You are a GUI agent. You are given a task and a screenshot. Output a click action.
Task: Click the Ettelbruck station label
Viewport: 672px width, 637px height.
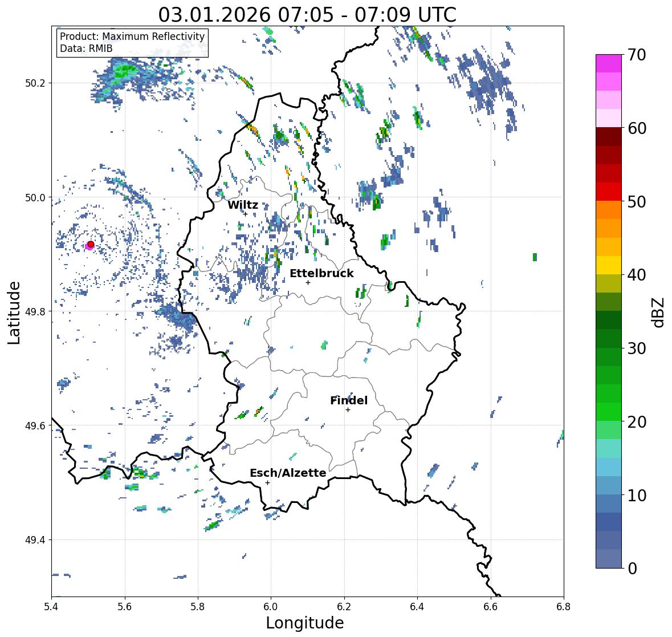[321, 274]
